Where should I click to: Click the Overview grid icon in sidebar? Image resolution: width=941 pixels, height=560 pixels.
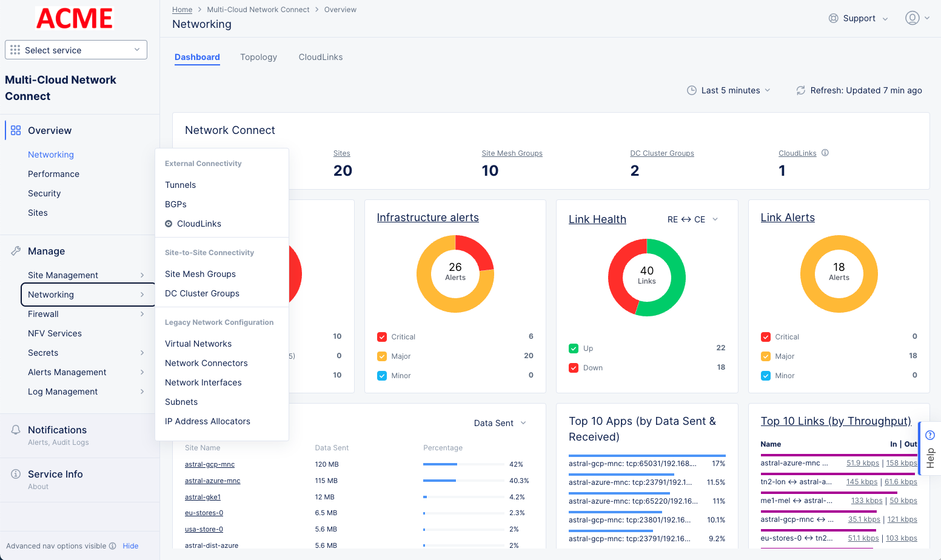coord(15,130)
